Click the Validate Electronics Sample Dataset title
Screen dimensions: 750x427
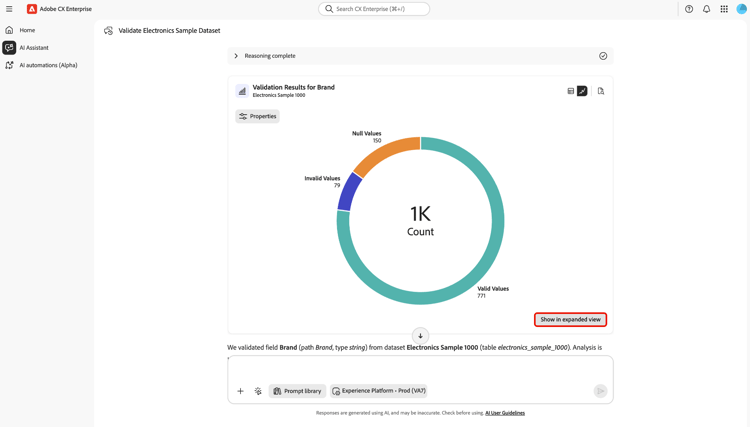169,31
